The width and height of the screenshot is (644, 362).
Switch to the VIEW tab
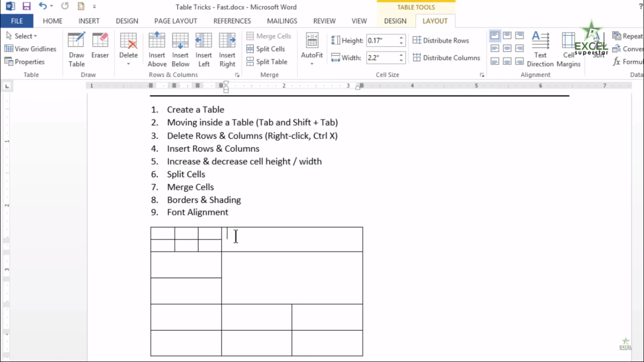point(359,21)
